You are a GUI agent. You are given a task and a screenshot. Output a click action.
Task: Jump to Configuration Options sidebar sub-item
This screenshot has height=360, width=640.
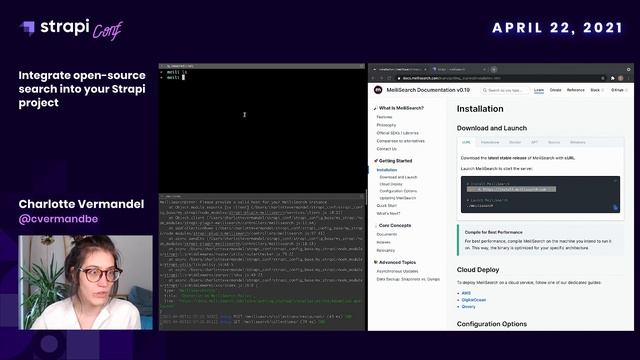pos(398,191)
